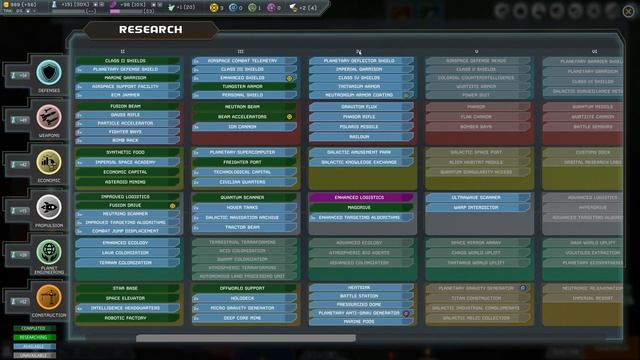Select Battle Station technology
The width and height of the screenshot is (640, 360).
(361, 296)
